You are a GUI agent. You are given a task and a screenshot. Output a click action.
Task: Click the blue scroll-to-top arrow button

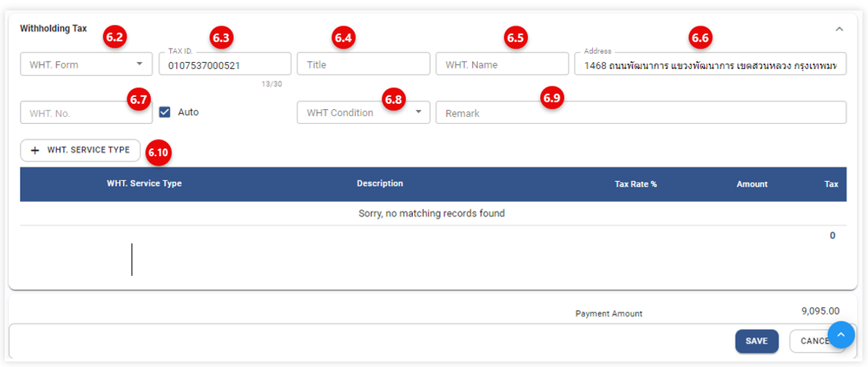(840, 335)
